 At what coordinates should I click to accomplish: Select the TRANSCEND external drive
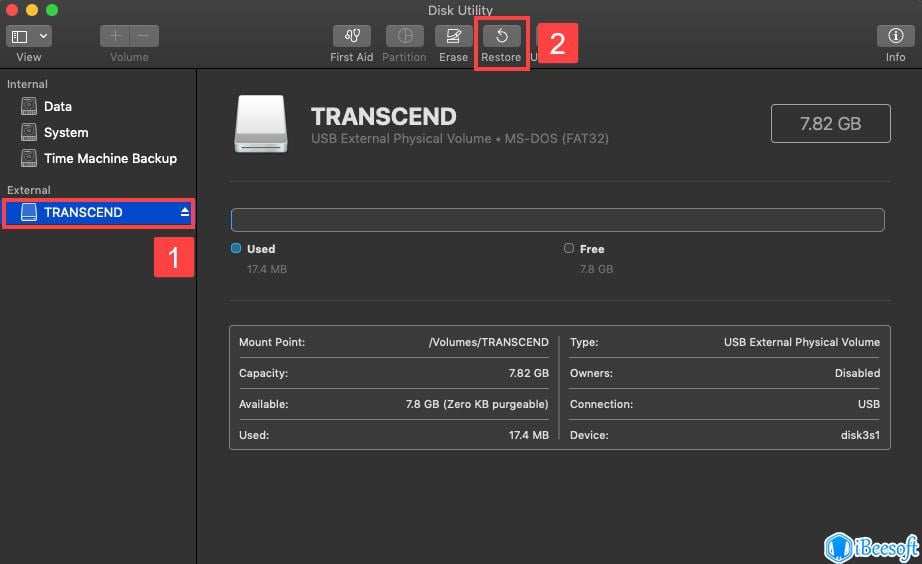(x=98, y=212)
